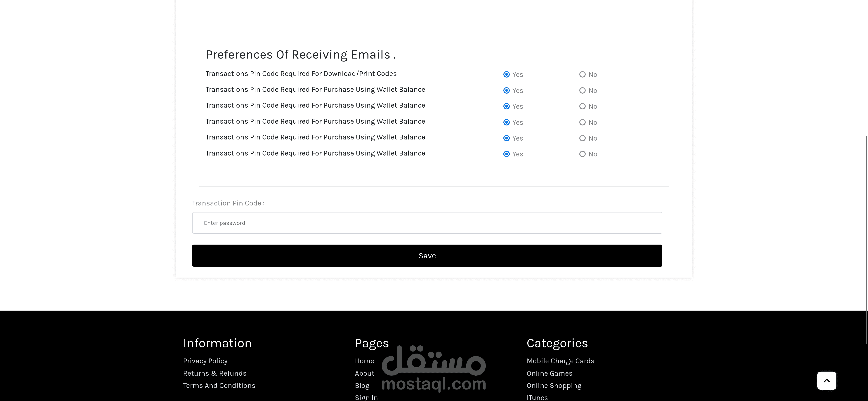Choose No on the third preferences row
The image size is (868, 401).
(582, 106)
